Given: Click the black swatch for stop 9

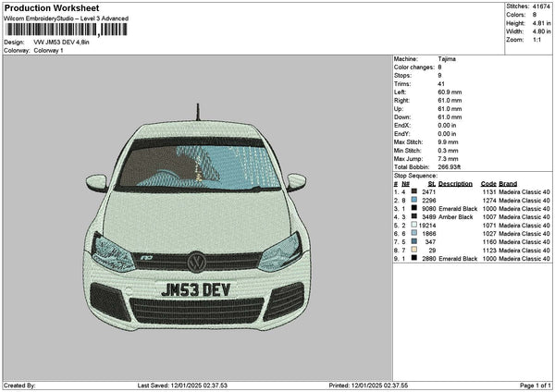Looking at the screenshot, I should click(413, 258).
